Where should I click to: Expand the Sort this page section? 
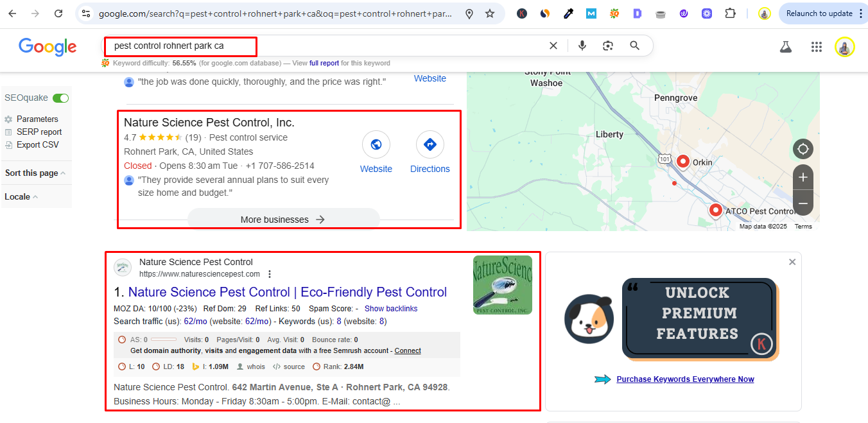[x=35, y=173]
